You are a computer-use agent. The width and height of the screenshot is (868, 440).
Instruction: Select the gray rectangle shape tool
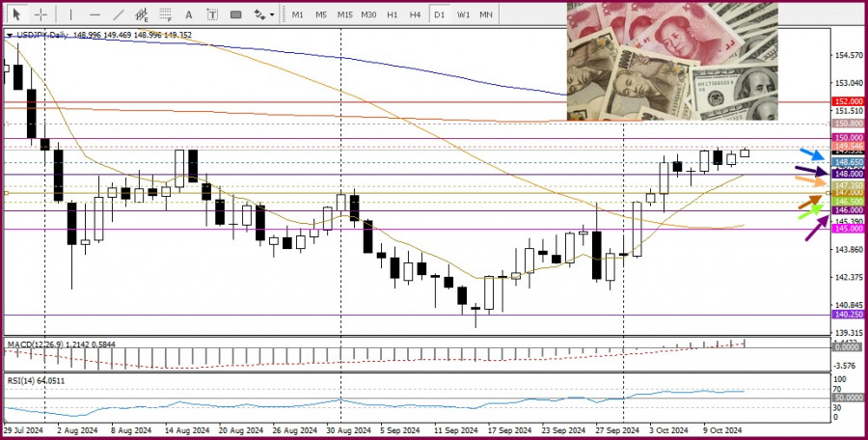(236, 14)
